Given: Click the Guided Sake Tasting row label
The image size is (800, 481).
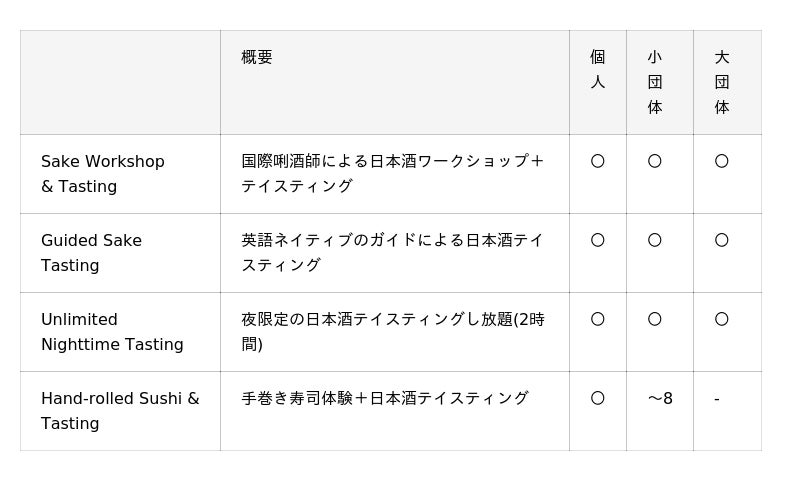Looking at the screenshot, I should [x=91, y=253].
